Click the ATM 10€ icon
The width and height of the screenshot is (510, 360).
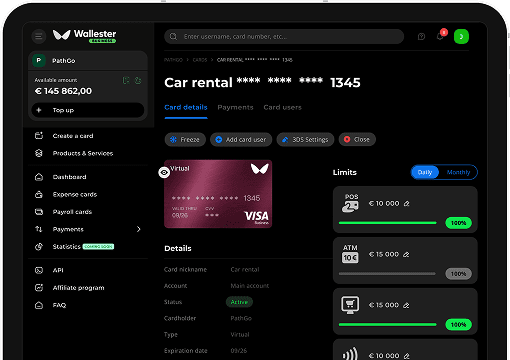pos(350,254)
